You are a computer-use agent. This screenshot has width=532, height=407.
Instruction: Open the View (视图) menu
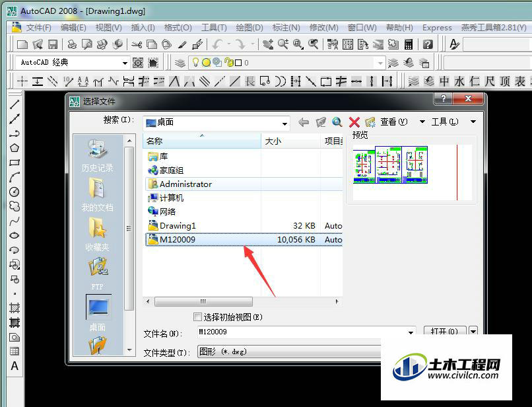pos(108,28)
